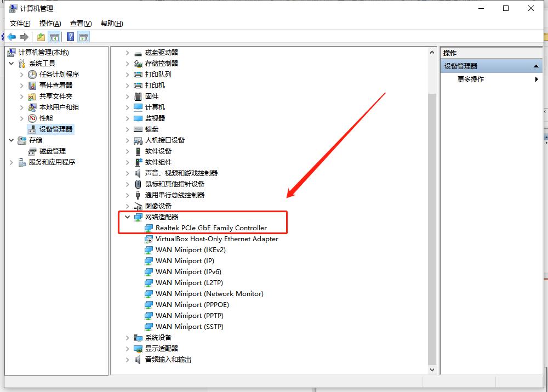
Task: Select WAN Miniport (PPTP)
Action: tap(190, 316)
